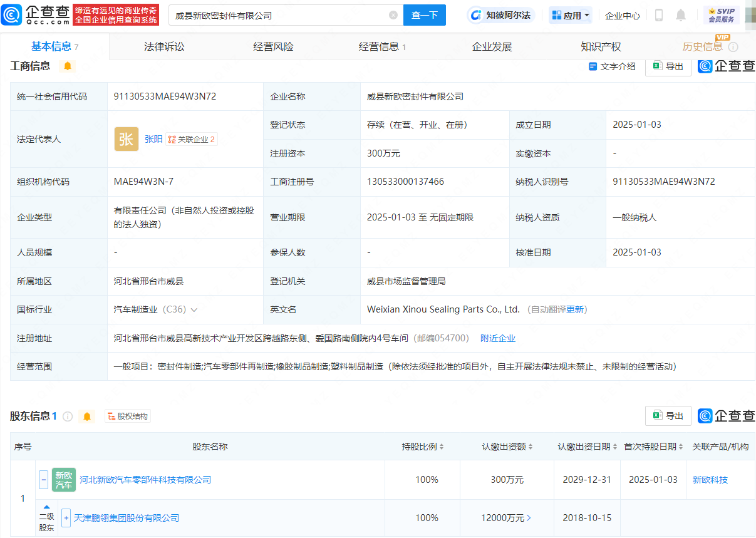The image size is (756, 538).
Task: Switch to 知识产权 tab
Action: coord(601,46)
